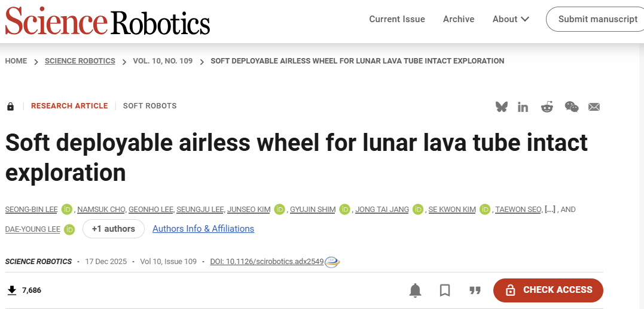Share article by email

pos(594,107)
